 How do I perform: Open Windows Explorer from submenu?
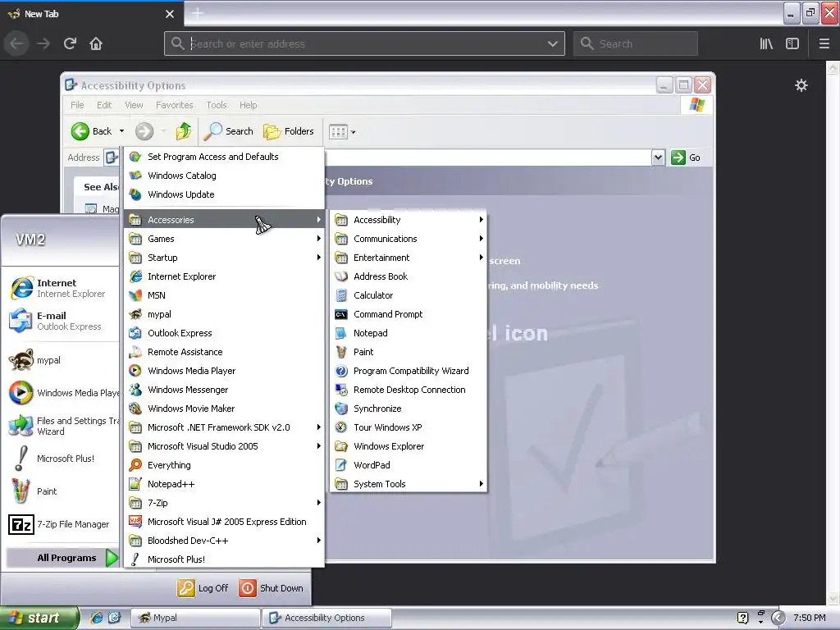tap(409, 446)
